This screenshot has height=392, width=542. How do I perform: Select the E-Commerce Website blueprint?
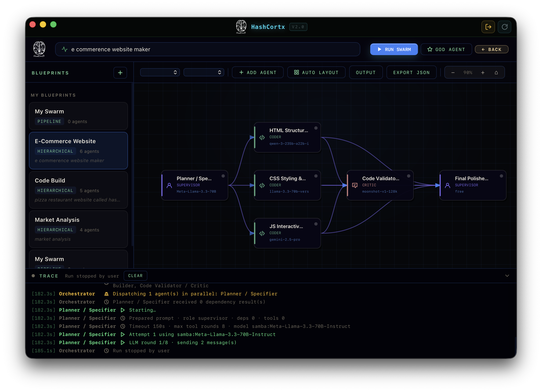coord(78,151)
